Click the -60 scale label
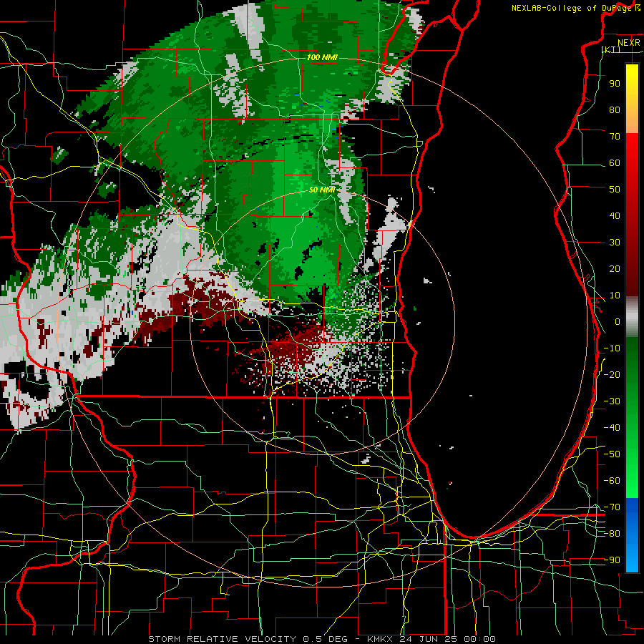Viewport: 644px width, 644px height. [x=612, y=481]
